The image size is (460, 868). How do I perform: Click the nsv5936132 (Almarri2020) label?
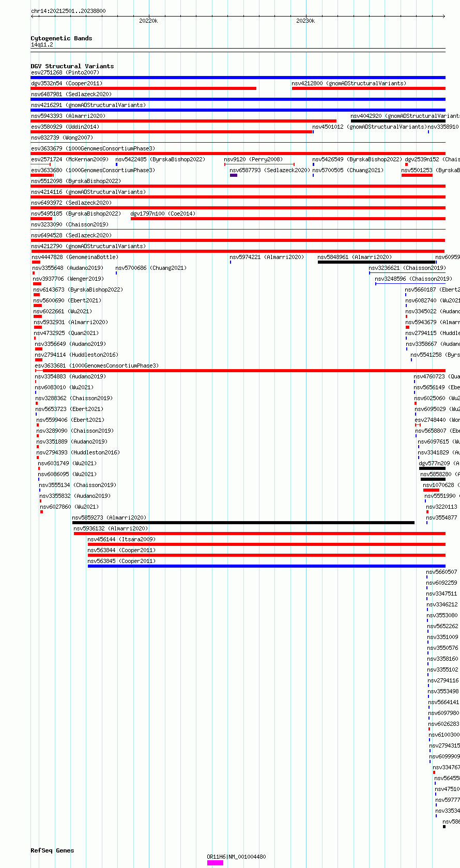tap(111, 528)
